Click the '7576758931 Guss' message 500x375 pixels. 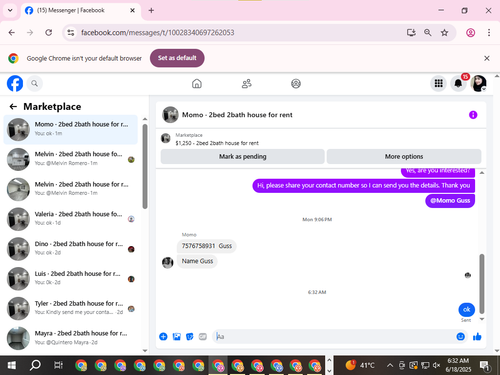click(x=207, y=246)
